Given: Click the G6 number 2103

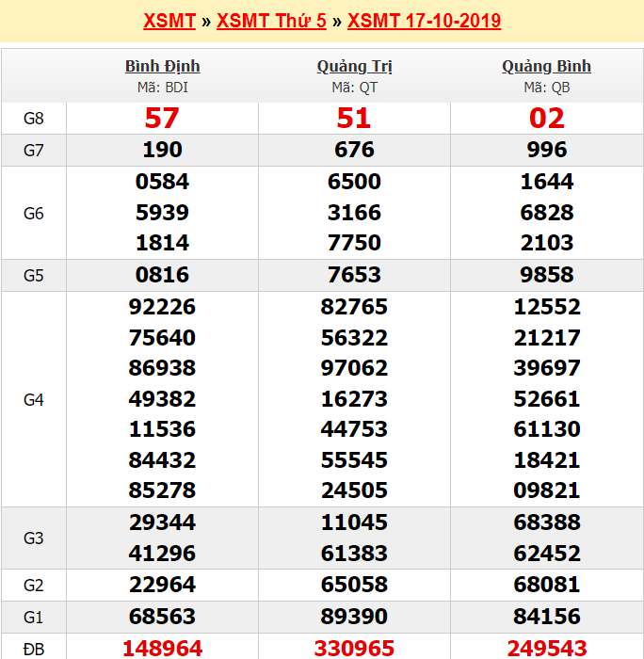Looking at the screenshot, I should 546,243.
